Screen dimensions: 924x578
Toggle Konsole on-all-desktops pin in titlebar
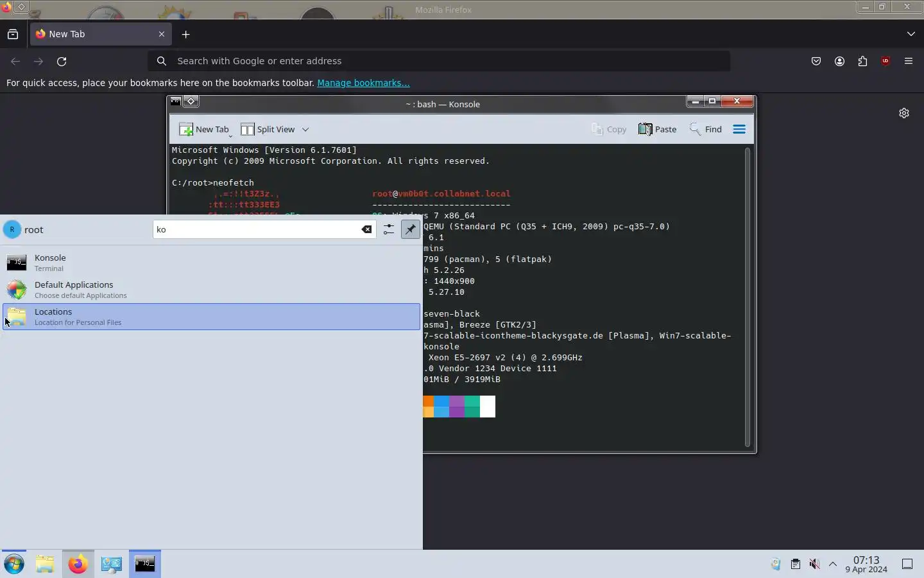click(191, 101)
